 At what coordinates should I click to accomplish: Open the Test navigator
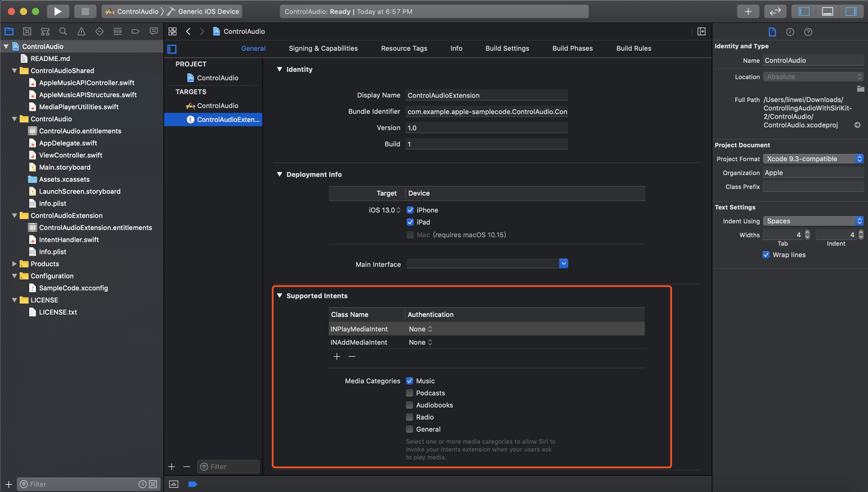click(x=100, y=31)
